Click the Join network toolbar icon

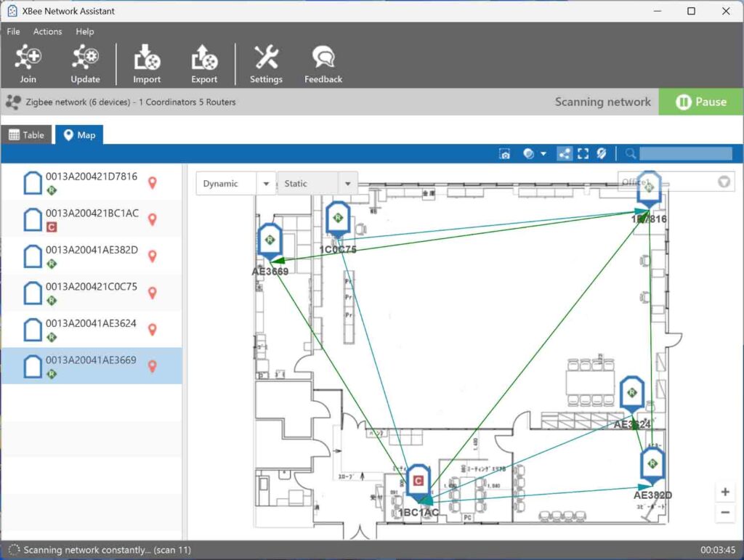coord(28,64)
